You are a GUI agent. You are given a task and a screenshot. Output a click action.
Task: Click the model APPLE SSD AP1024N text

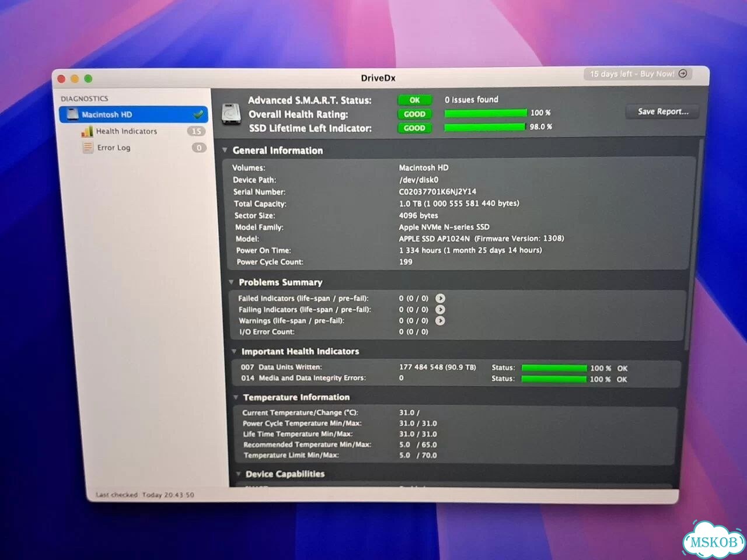pos(434,238)
